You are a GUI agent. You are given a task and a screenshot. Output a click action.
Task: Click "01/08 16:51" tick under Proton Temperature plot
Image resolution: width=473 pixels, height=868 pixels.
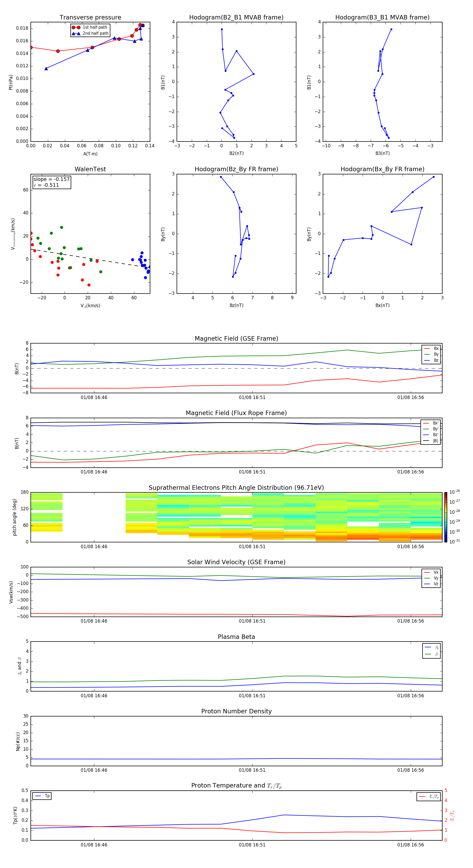(x=252, y=845)
